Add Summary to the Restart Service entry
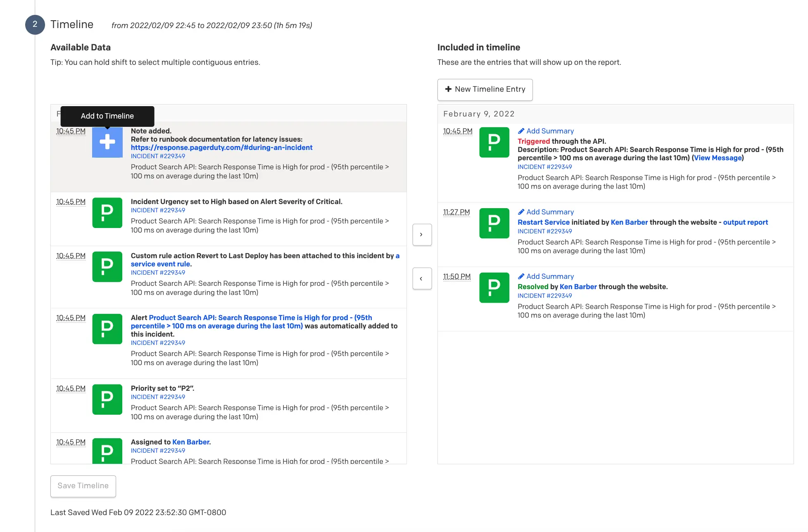The image size is (808, 532). click(545, 212)
